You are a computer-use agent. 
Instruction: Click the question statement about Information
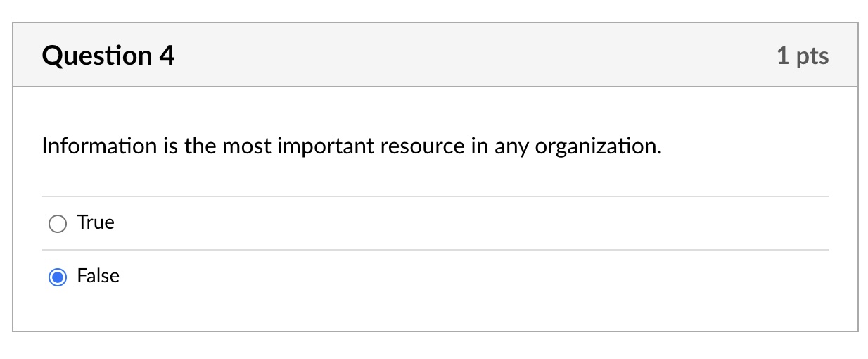(x=352, y=146)
